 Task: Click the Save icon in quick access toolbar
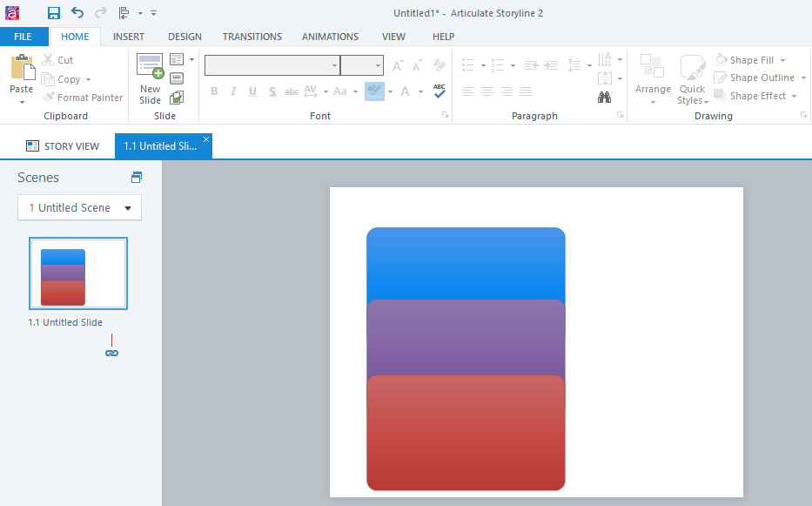(x=54, y=12)
